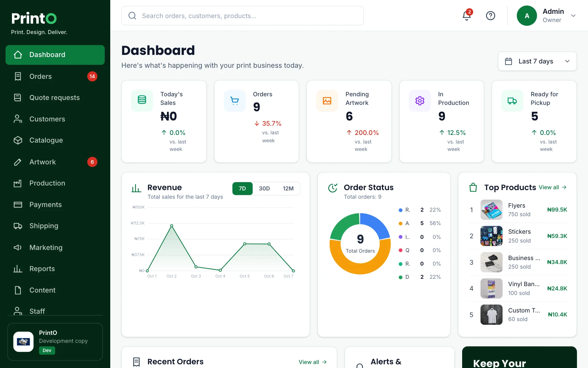
Task: Switch revenue chart to 30D
Action: pyautogui.click(x=264, y=189)
